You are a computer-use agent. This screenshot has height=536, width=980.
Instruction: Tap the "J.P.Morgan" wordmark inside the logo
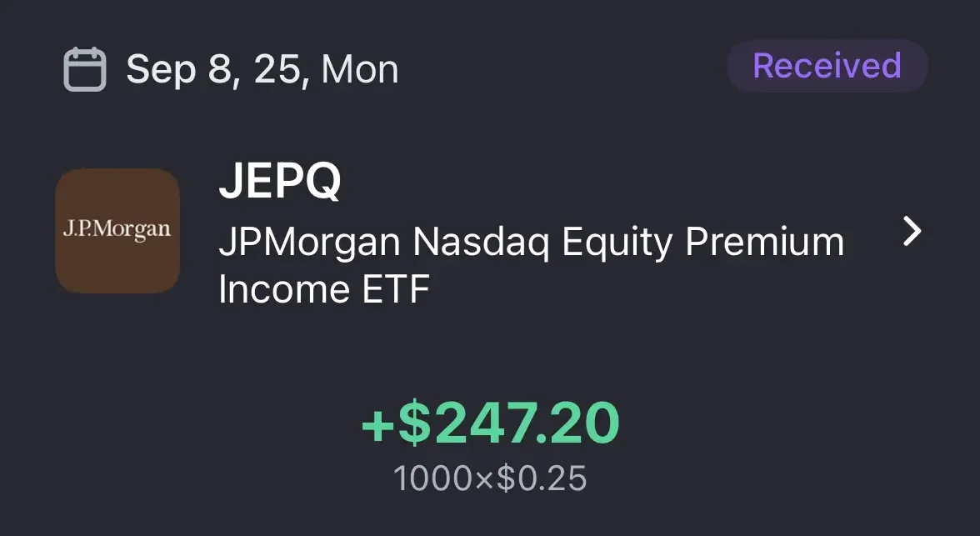117,229
